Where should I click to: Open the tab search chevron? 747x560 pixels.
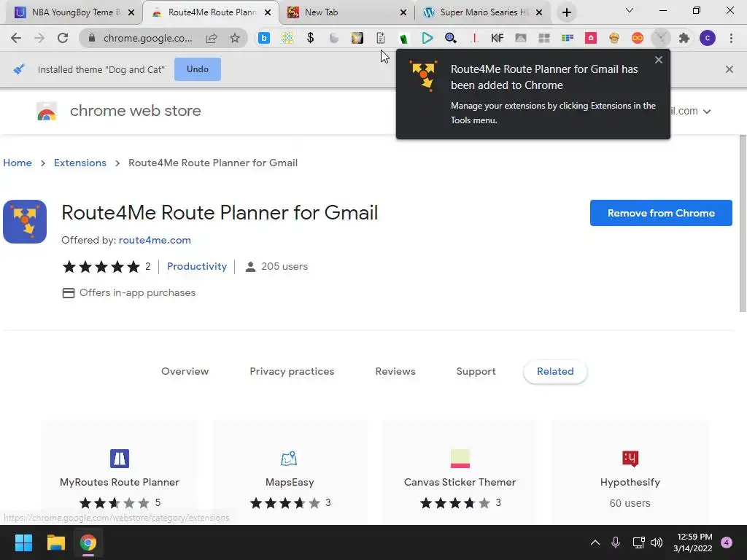pyautogui.click(x=630, y=10)
